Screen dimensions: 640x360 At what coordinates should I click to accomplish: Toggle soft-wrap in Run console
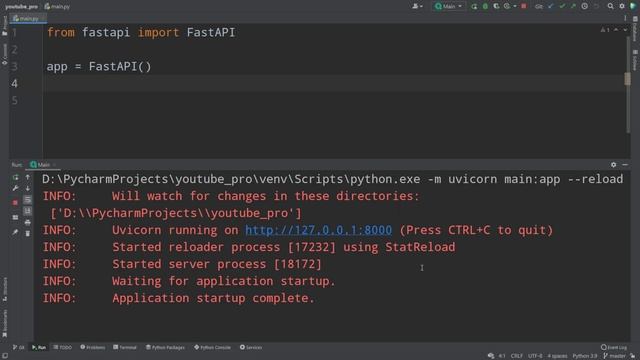28,200
